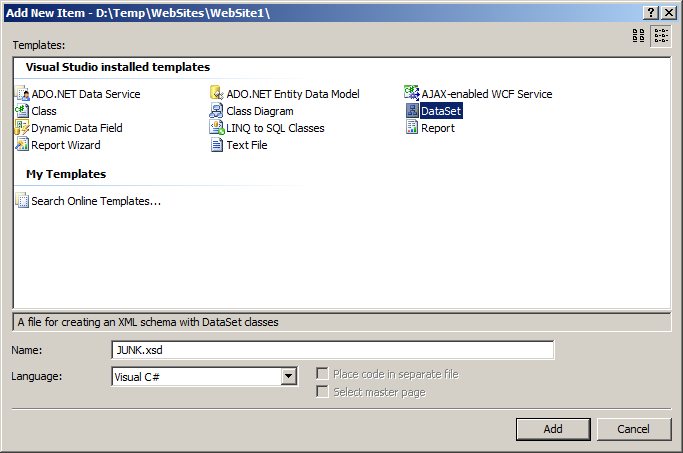Switch to large icons view
Image resolution: width=683 pixels, height=453 pixels.
(x=639, y=36)
